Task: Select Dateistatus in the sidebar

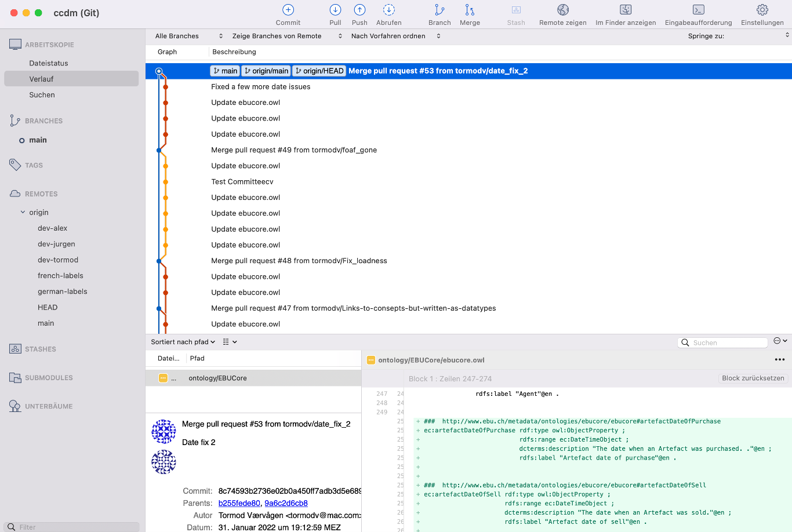Action: point(49,63)
